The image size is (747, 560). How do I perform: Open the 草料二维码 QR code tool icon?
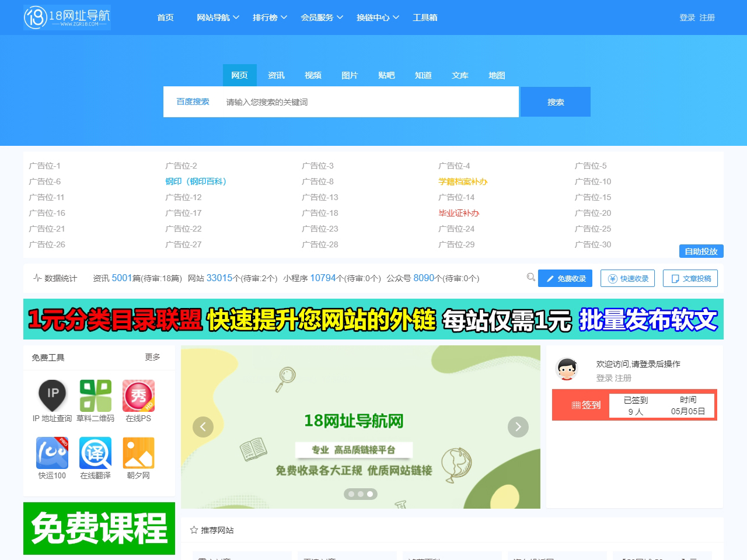click(x=95, y=395)
